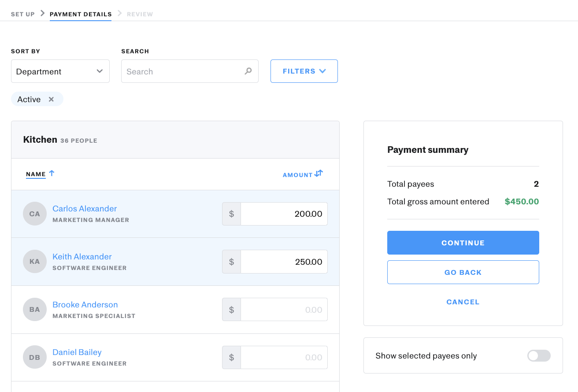
Task: Click the Amount sort arrows icon
Action: (x=319, y=174)
